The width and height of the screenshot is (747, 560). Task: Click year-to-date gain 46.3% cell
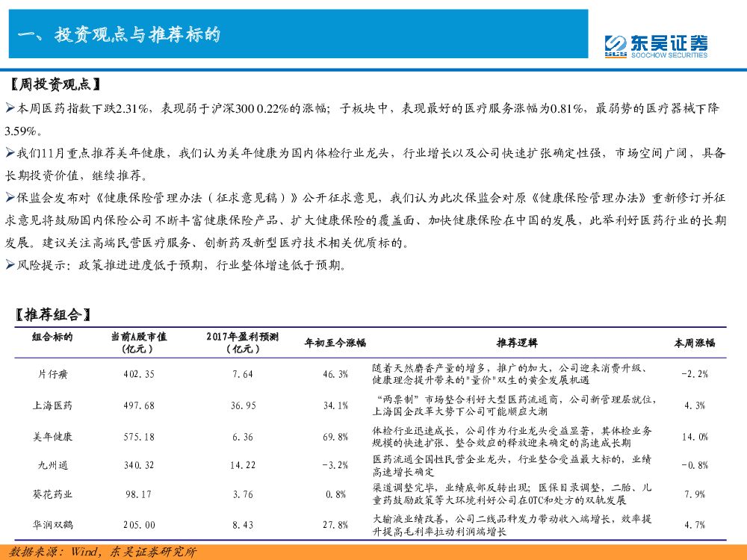tap(335, 374)
